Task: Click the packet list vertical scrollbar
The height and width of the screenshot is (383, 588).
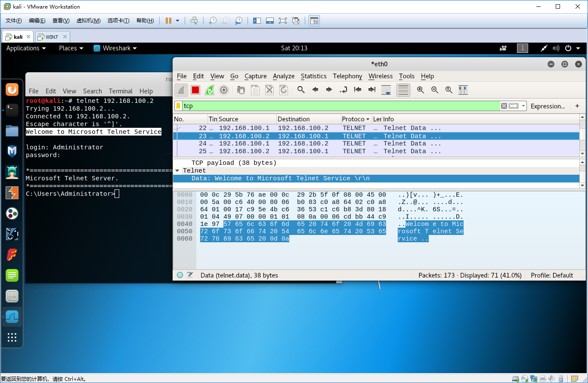Action: tap(582, 135)
